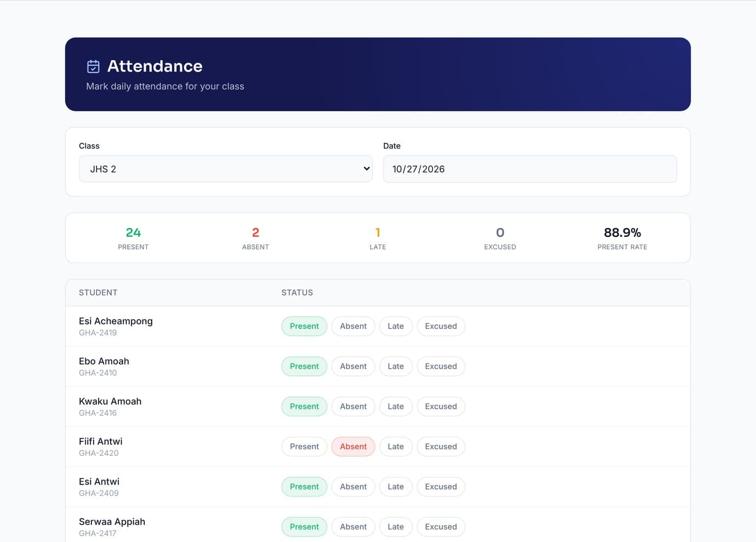Click the STUDENT column header
This screenshot has width=756, height=542.
(98, 293)
